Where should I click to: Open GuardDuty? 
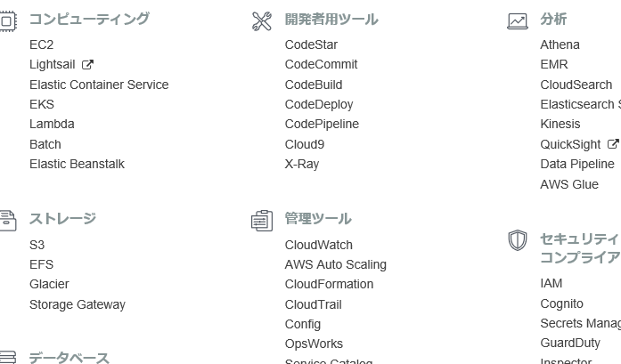pyautogui.click(x=570, y=343)
